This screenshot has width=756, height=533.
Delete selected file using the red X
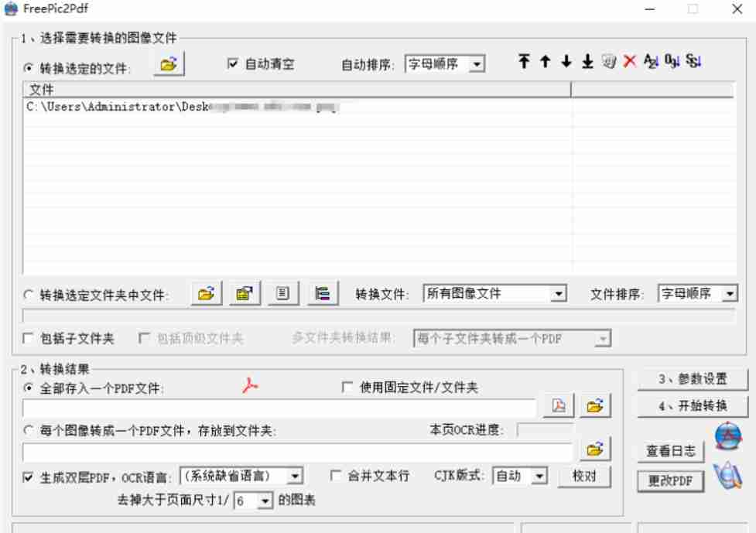pyautogui.click(x=630, y=61)
